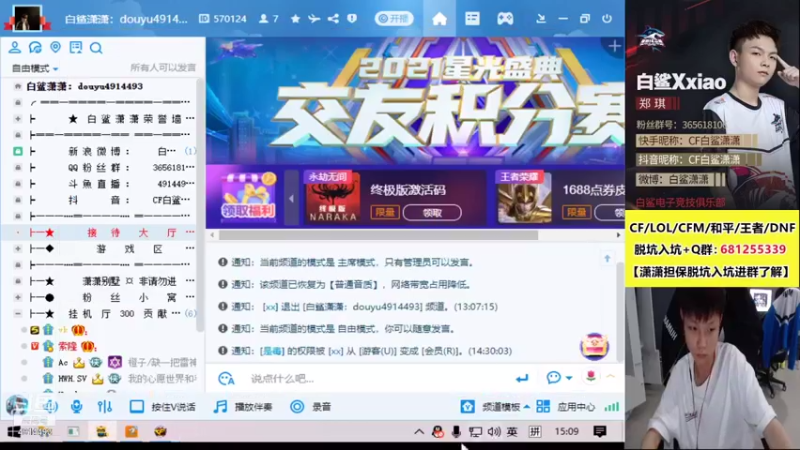Click the speaker volume icon in bottom toolbar
800x450 pixels.
coord(49,407)
